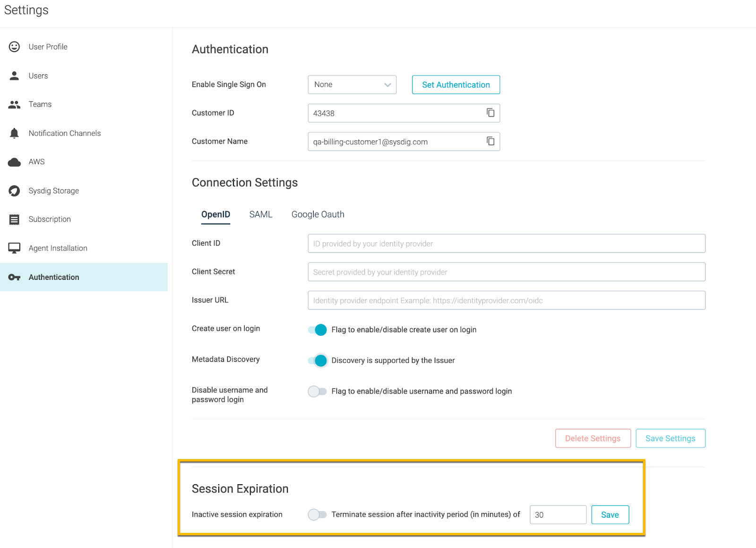Click Delete Settings
Screen dimensions: 756x548
click(x=593, y=438)
